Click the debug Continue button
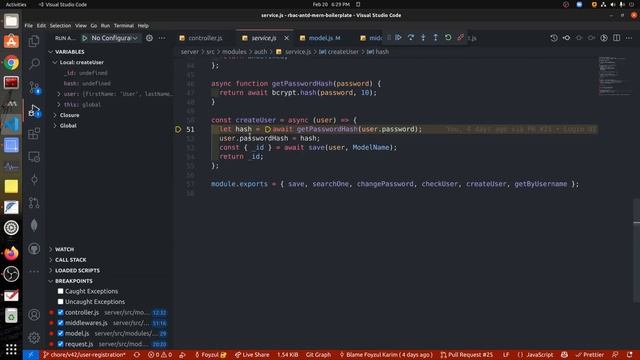 398,38
